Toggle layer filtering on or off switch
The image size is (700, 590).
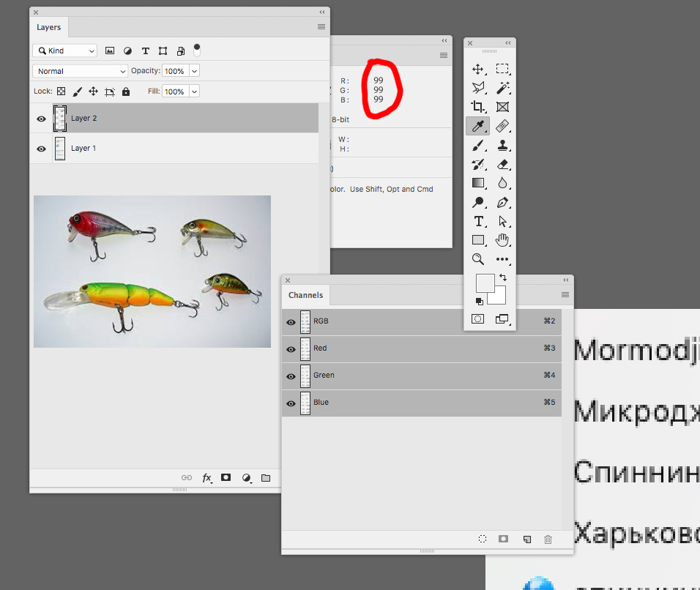coord(197,50)
